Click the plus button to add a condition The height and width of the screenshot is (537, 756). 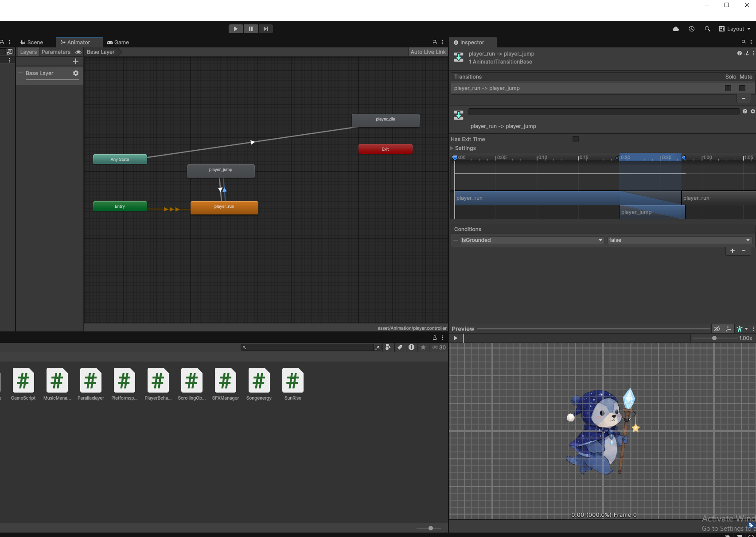point(733,251)
